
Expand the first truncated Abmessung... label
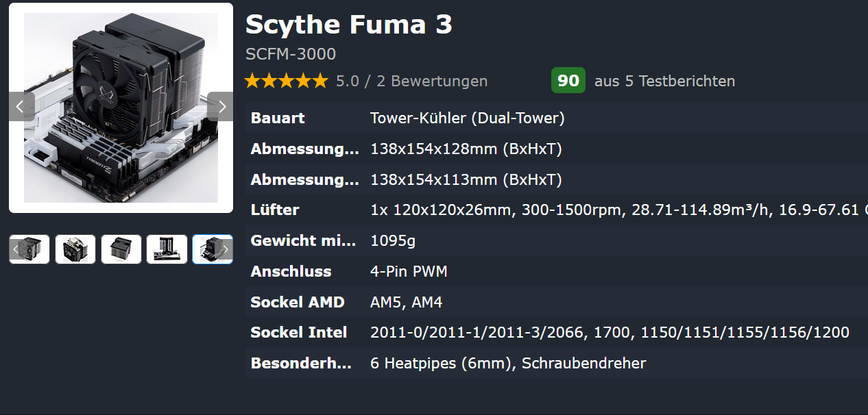[x=304, y=149]
